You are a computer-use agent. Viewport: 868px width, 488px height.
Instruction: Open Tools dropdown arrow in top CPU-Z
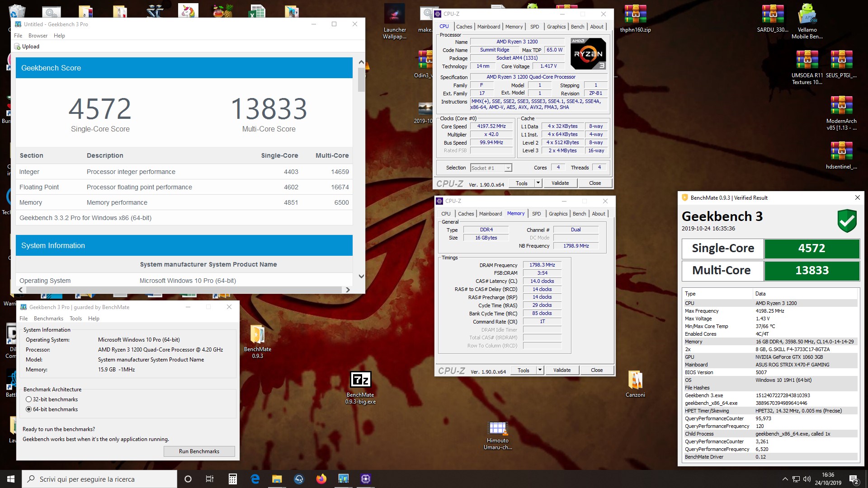click(538, 183)
